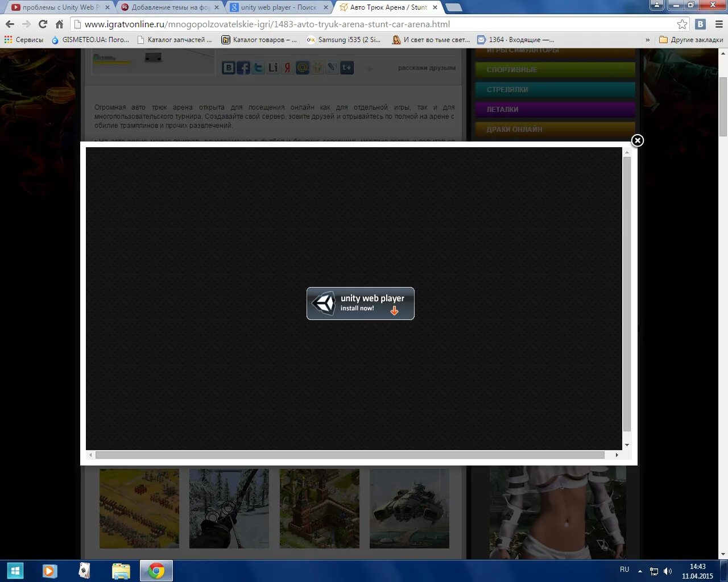Open the Samsung i535 bookmark
The height and width of the screenshot is (582, 728).
pyautogui.click(x=344, y=40)
